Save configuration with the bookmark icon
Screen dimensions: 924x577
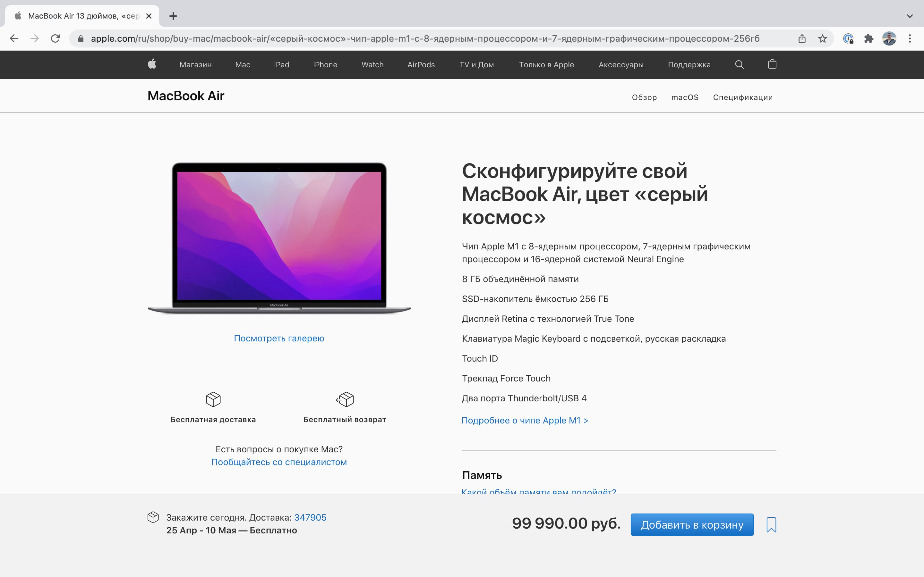[771, 525]
